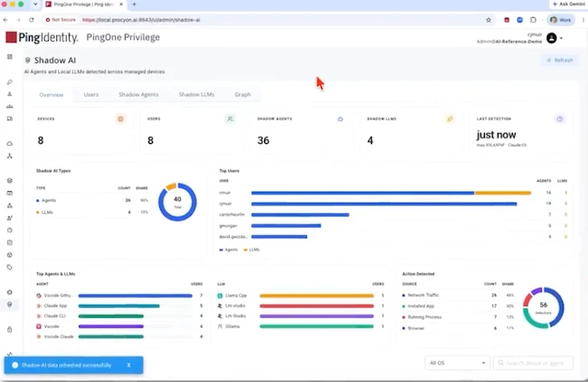This screenshot has height=382, width=588.
Task: Open the tag icon in the sidebar
Action: pos(10,267)
